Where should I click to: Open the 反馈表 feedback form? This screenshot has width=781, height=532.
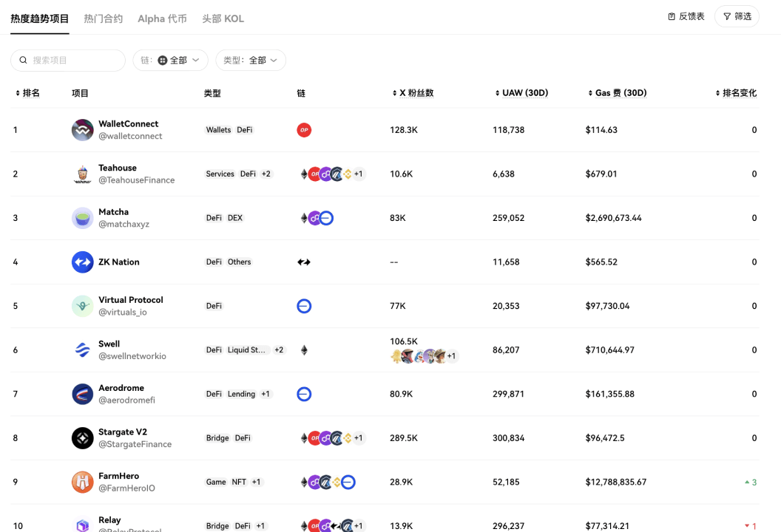pos(686,16)
